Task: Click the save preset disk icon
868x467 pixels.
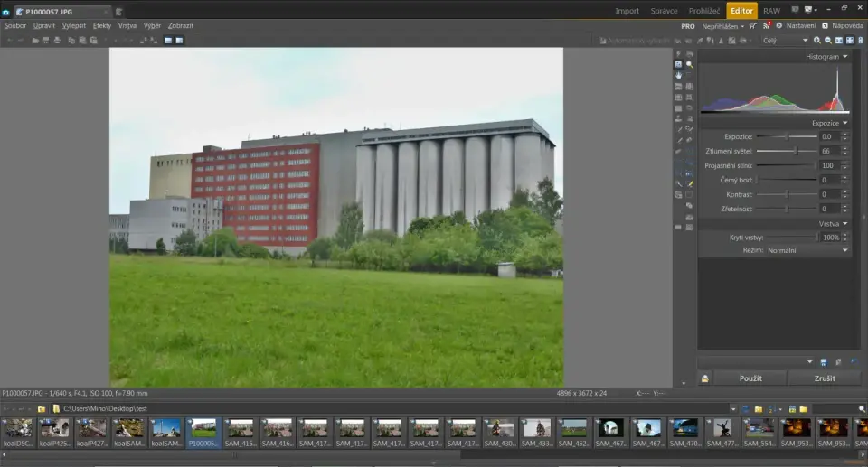Action: (824, 361)
